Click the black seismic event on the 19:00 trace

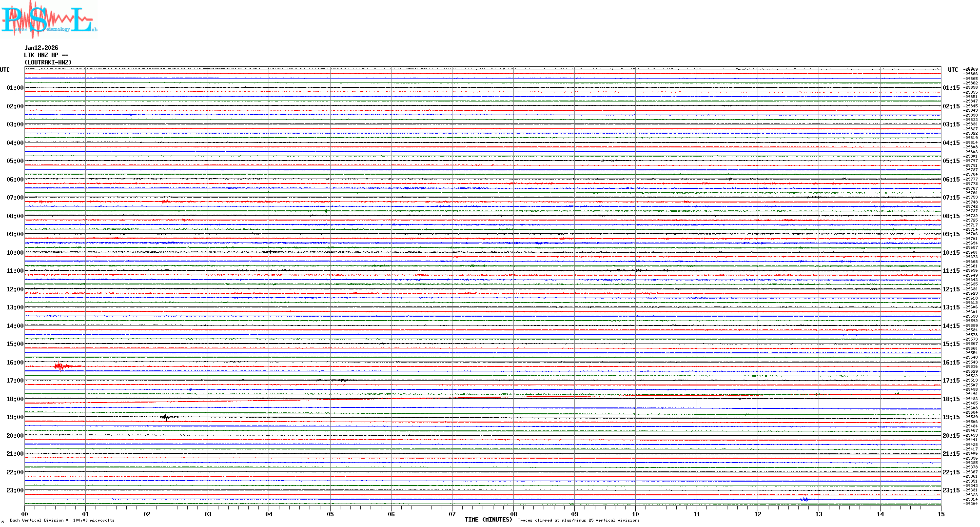[166, 417]
